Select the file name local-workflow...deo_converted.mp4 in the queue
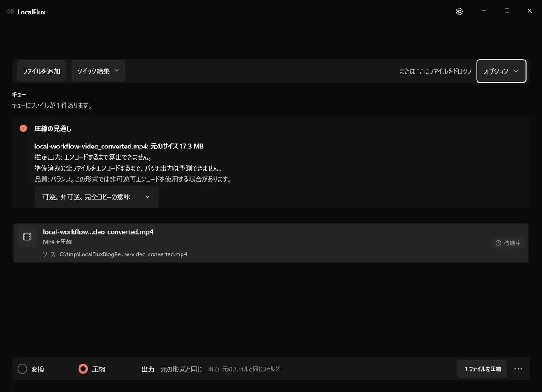This screenshot has height=392, width=542. 98,232
